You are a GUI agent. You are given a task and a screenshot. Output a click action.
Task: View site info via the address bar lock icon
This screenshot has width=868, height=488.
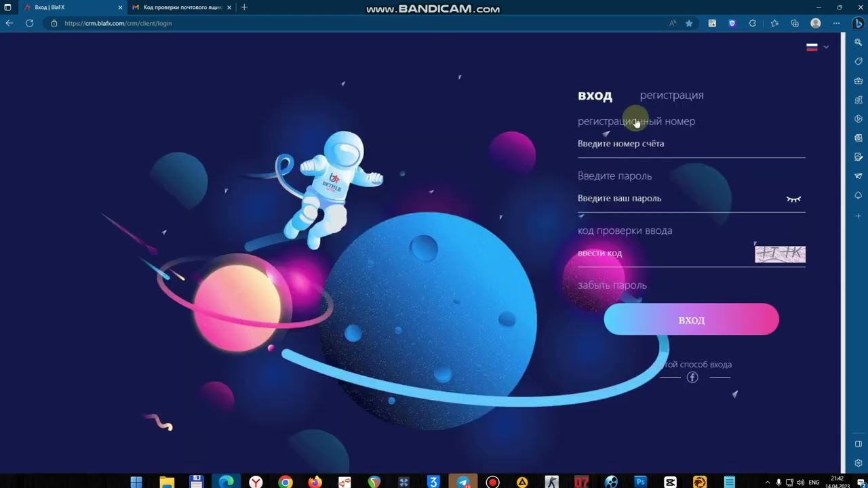click(x=54, y=23)
